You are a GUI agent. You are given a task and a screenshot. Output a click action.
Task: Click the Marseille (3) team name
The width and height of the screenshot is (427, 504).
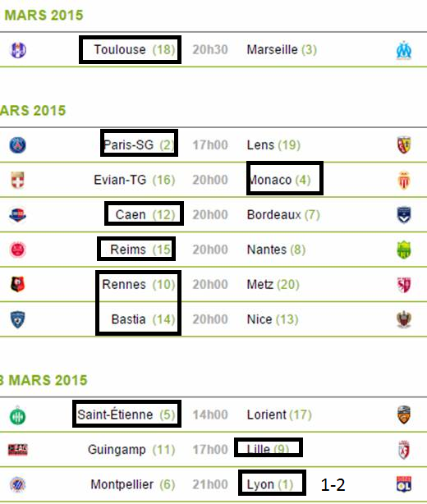(x=282, y=50)
